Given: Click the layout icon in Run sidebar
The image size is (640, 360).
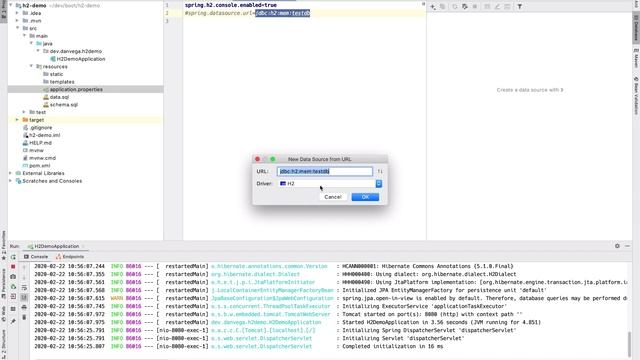Looking at the screenshot, I should 13,309.
